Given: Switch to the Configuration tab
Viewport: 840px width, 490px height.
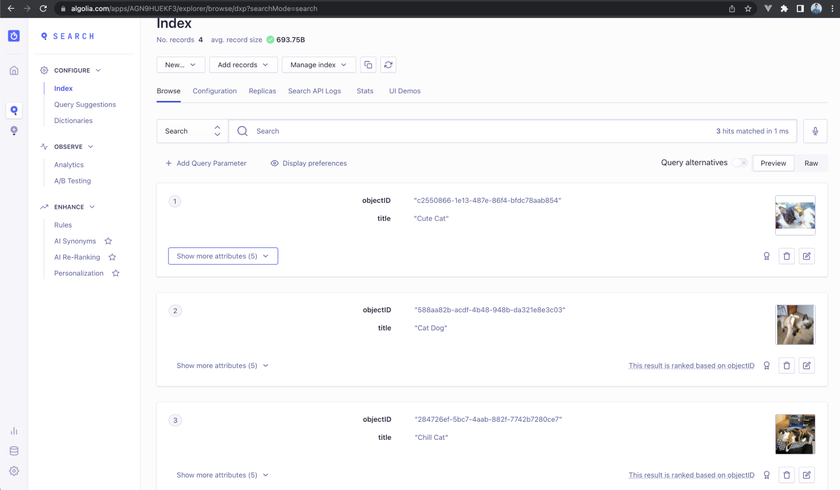Looking at the screenshot, I should (x=214, y=91).
